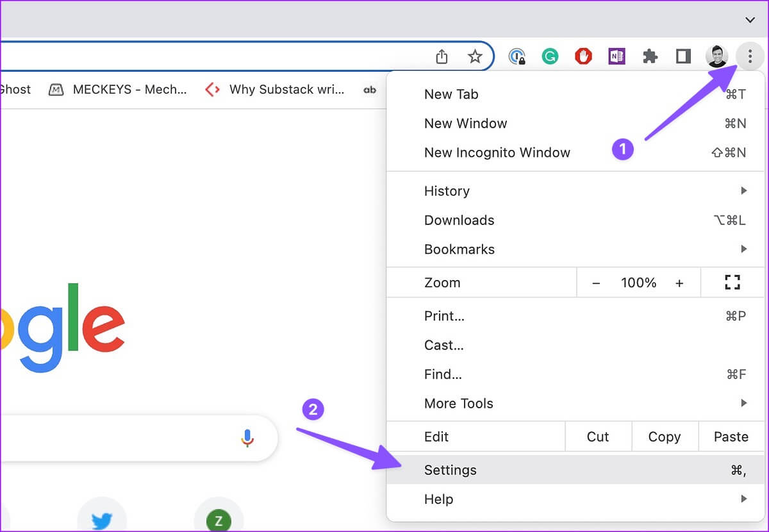769x532 pixels.
Task: Click the Copy button in Edit row
Action: 664,436
